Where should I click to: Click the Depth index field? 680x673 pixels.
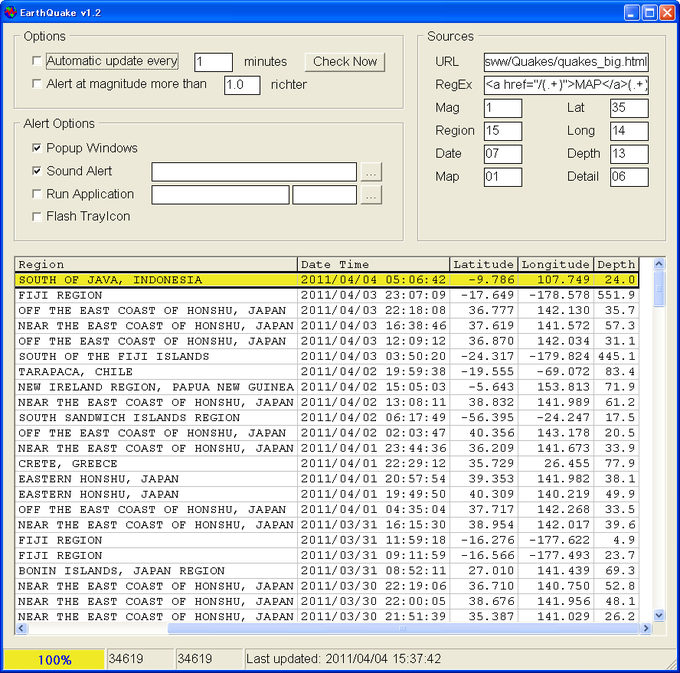(x=629, y=154)
